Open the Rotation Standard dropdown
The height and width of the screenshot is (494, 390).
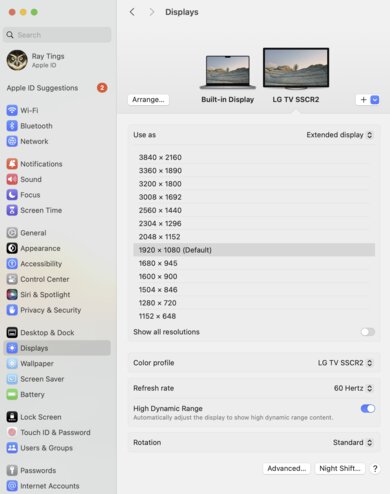coord(352,442)
